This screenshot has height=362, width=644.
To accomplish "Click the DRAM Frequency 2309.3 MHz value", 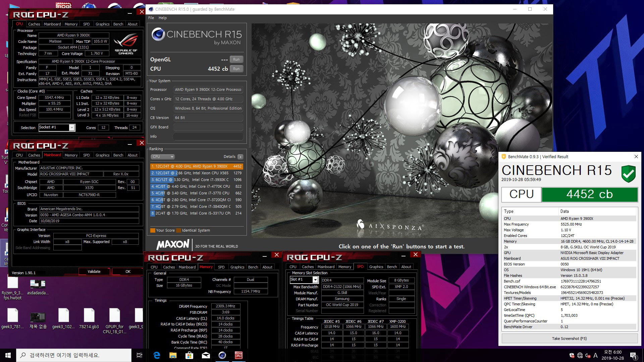I will 225,306.
